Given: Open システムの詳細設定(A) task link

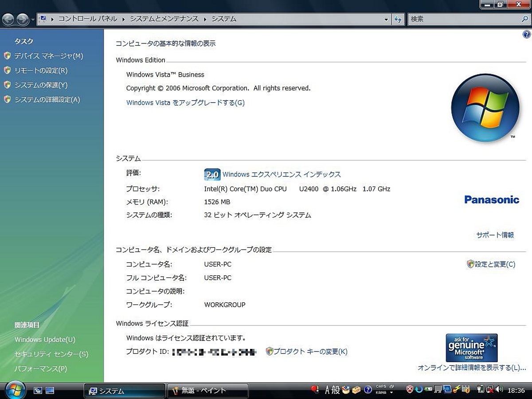Looking at the screenshot, I should (x=47, y=100).
